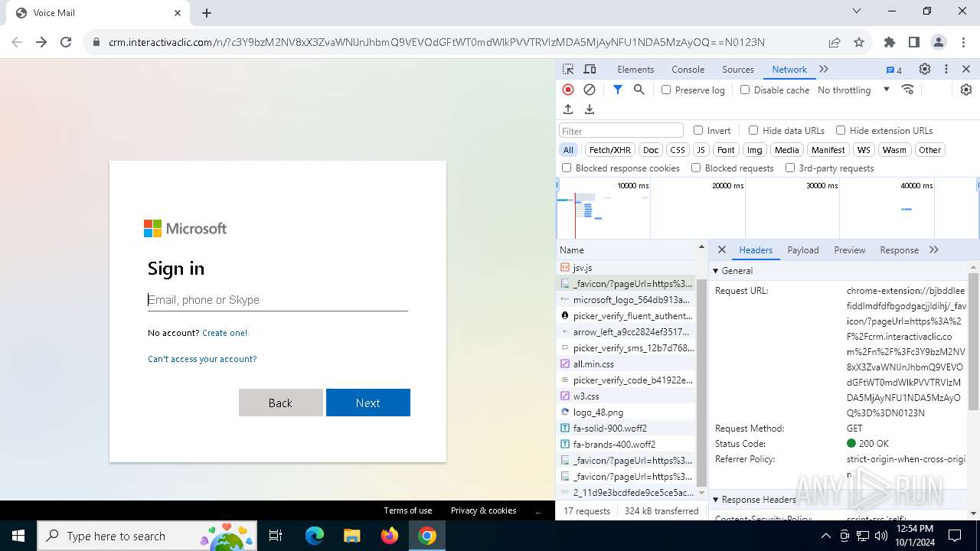Screen dimensions: 980x551
Task: Open the Create one! link
Action: tap(224, 333)
